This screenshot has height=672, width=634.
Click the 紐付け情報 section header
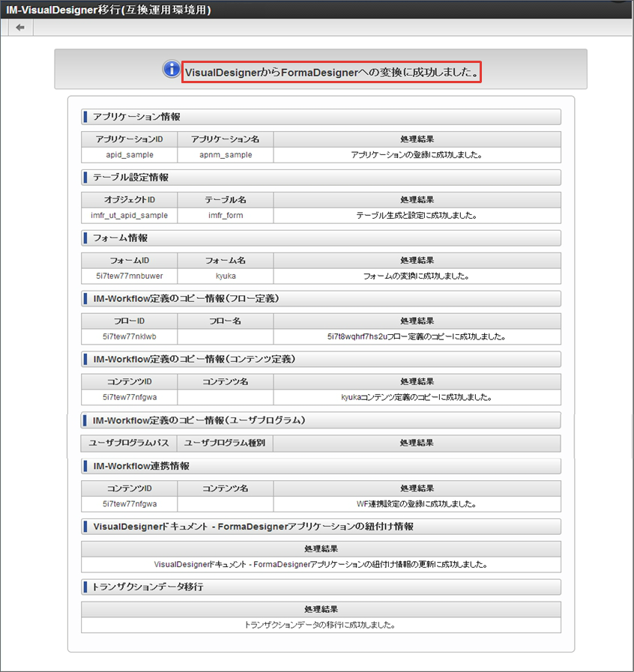[x=321, y=527]
